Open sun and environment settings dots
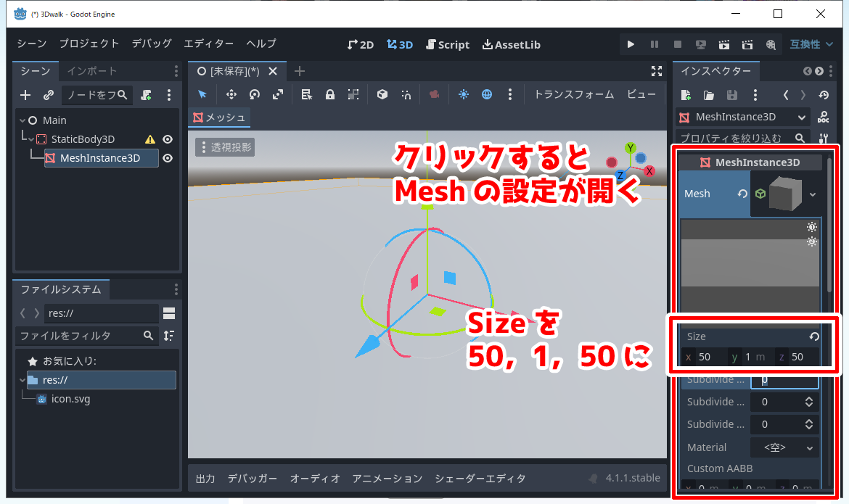 coord(510,94)
